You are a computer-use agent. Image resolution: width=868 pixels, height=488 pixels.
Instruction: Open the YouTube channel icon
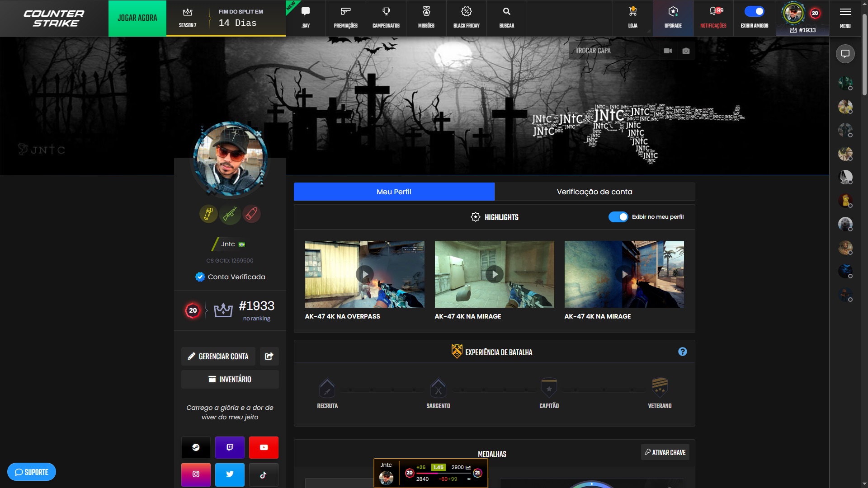click(x=264, y=447)
